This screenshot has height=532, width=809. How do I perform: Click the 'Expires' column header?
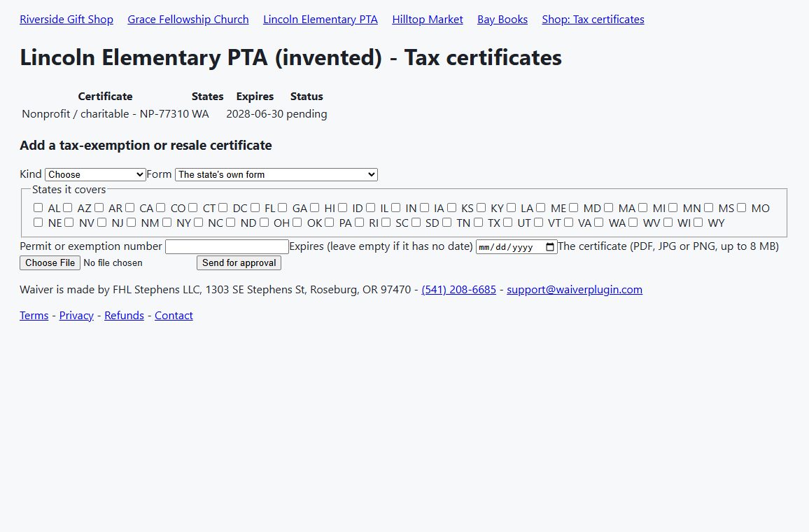[x=255, y=97]
